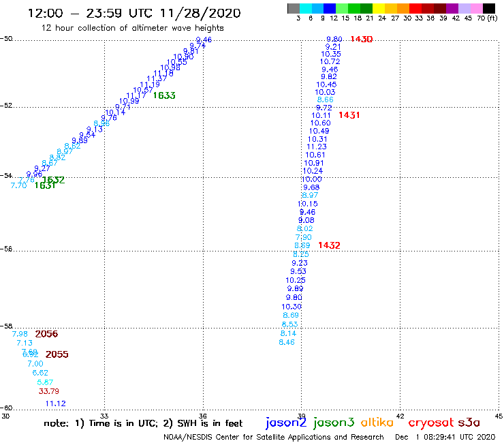
Task: Click the red time label 1431
Action: coord(349,115)
